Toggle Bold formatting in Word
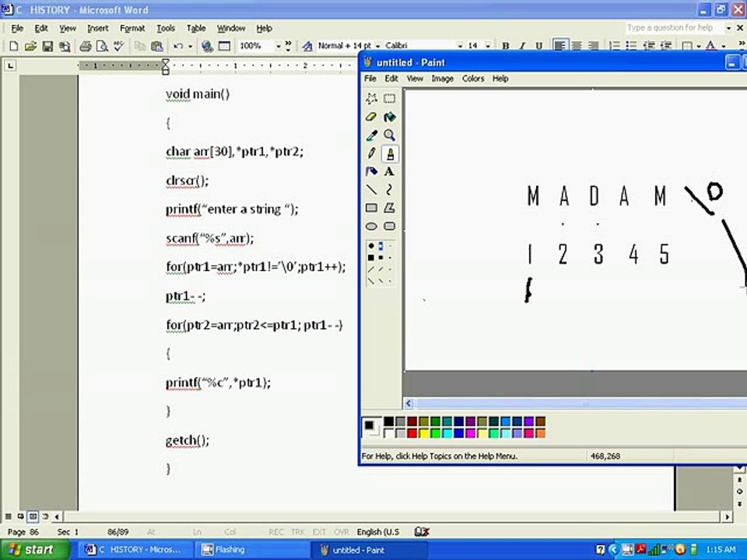Image resolution: width=747 pixels, height=560 pixels. (506, 46)
